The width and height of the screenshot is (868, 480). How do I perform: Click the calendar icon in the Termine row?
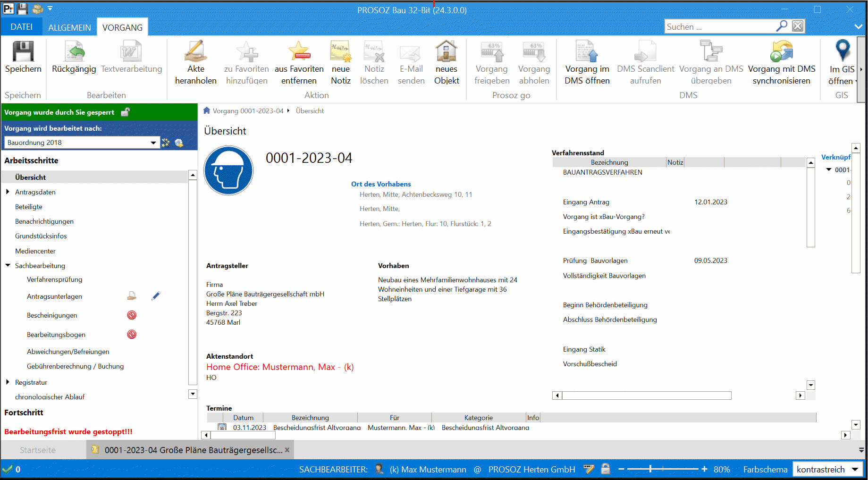click(222, 427)
